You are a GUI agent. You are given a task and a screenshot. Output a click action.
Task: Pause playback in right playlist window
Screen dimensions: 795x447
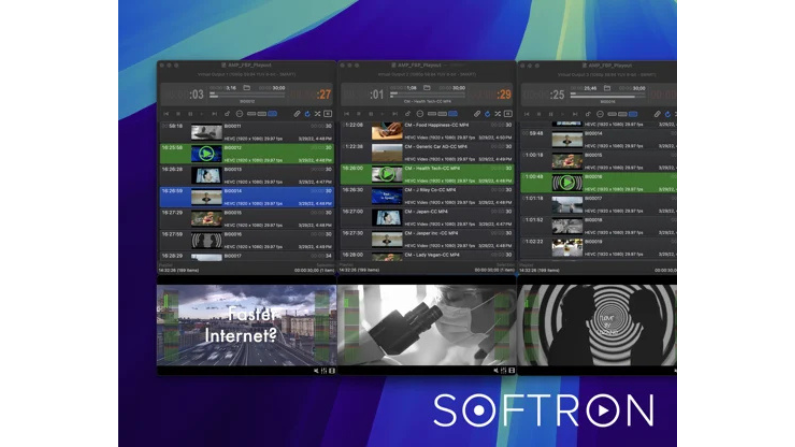click(551, 114)
